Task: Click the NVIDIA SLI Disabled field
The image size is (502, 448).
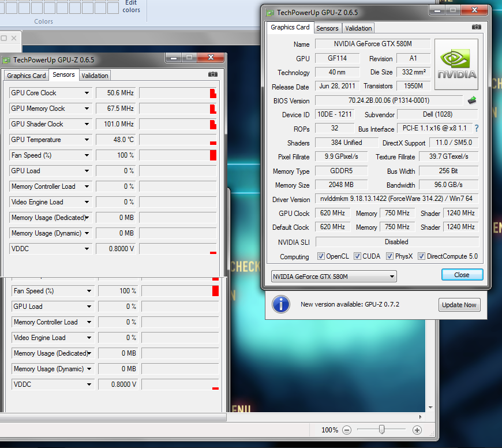Action: point(396,242)
